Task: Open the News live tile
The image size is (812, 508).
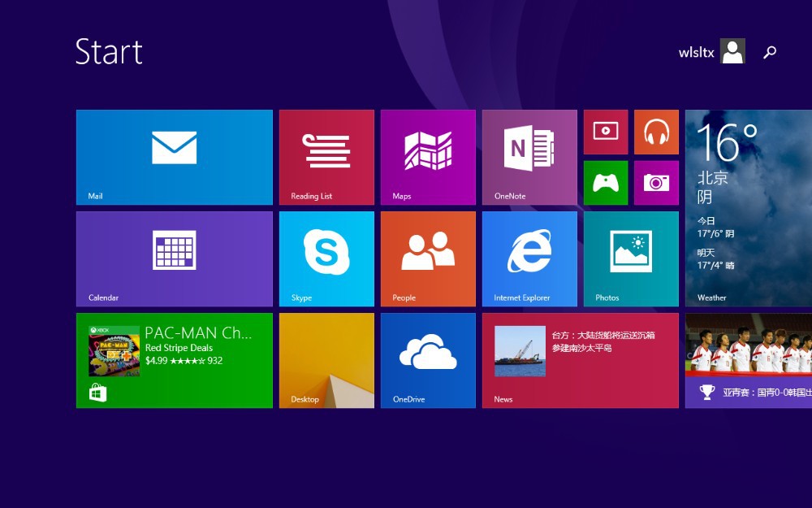Action: [581, 360]
